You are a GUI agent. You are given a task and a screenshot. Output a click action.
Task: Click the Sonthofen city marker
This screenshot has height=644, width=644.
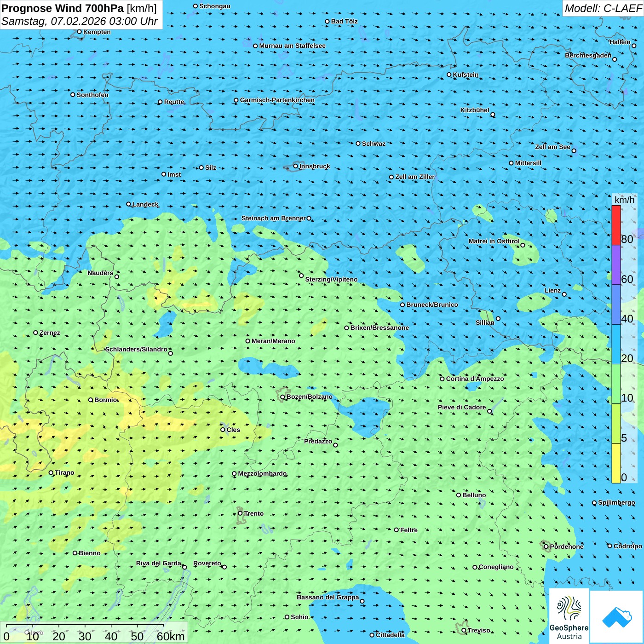(x=73, y=95)
